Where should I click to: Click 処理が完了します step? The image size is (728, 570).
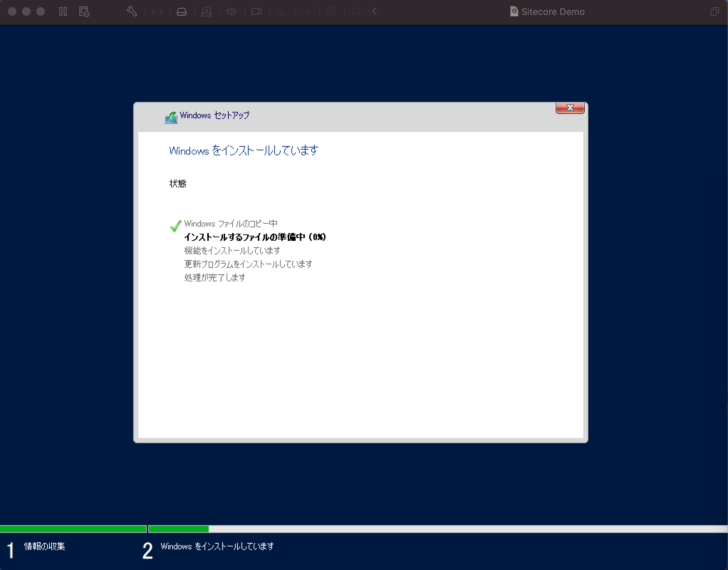point(215,278)
